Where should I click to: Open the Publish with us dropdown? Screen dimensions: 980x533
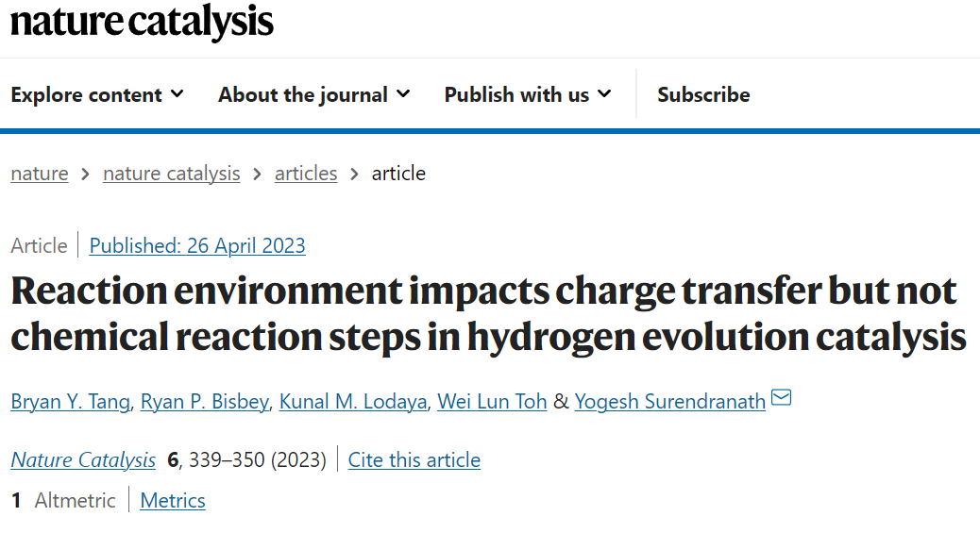[x=528, y=94]
